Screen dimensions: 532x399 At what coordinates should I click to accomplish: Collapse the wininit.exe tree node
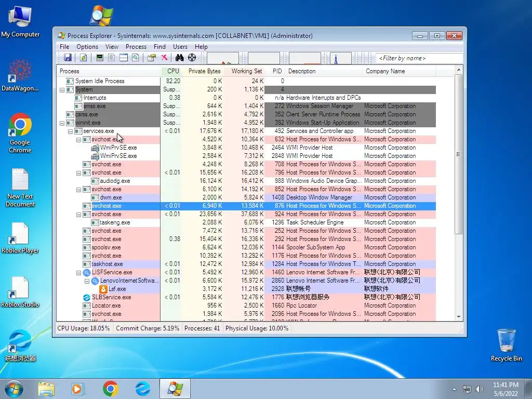point(62,123)
